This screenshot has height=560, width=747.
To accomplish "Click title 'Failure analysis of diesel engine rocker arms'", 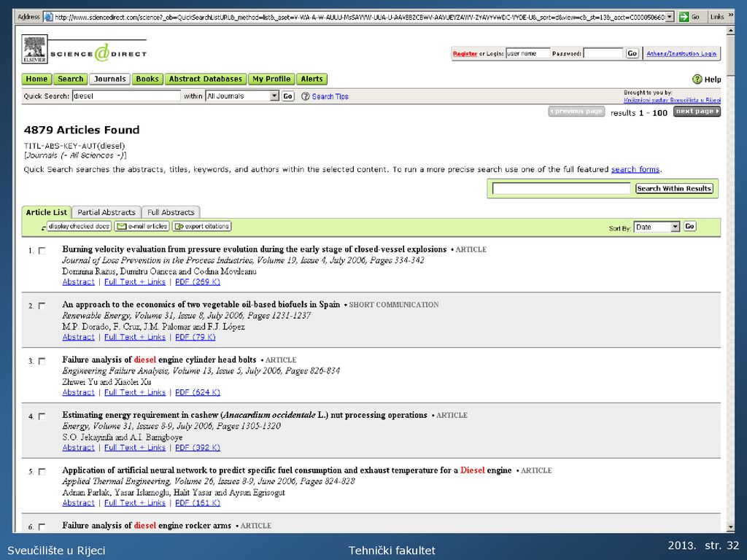I will pyautogui.click(x=146, y=526).
